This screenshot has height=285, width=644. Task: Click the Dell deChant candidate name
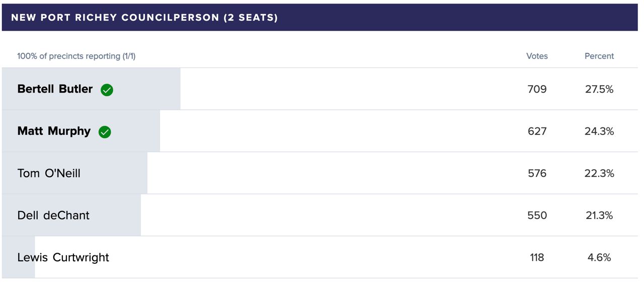click(x=53, y=216)
